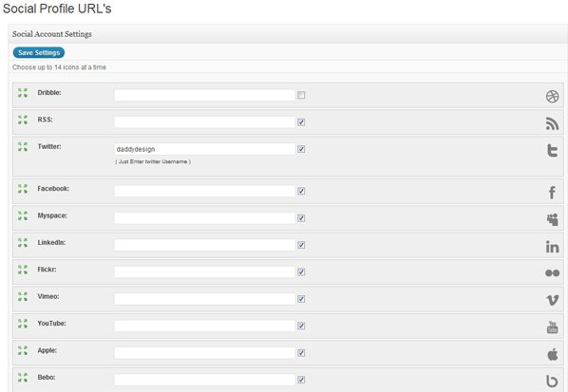Click the Twitter username field containing daddydesign
568x392 pixels.
[x=204, y=149]
